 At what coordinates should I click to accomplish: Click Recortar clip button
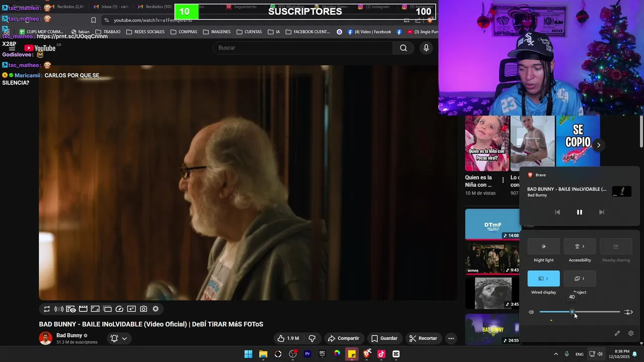pyautogui.click(x=423, y=338)
